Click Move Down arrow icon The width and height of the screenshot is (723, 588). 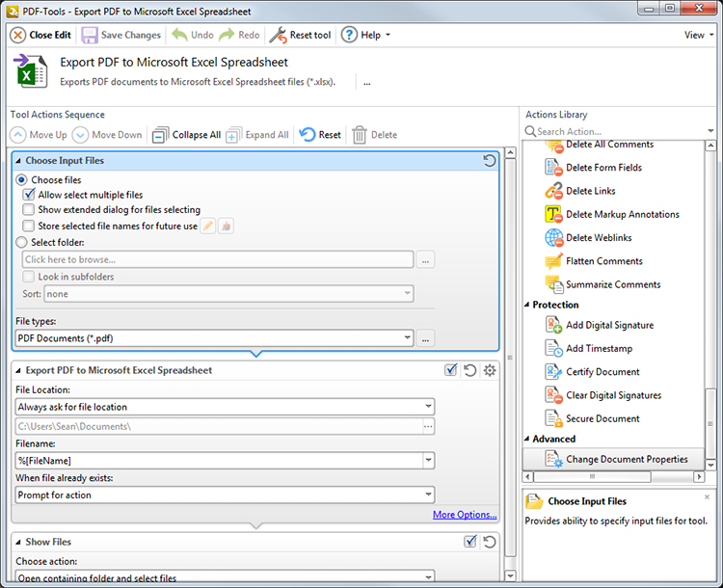(80, 135)
